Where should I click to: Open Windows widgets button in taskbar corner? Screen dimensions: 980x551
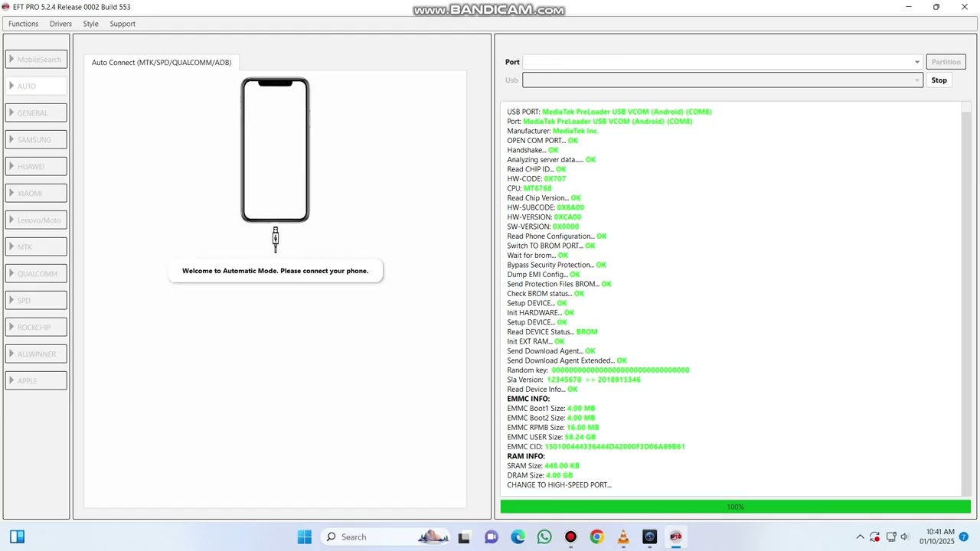click(17, 537)
